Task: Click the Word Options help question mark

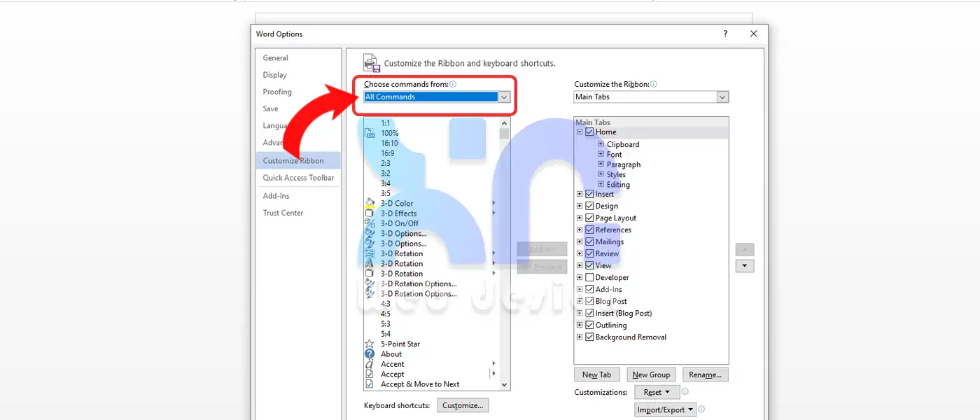Action: click(725, 34)
